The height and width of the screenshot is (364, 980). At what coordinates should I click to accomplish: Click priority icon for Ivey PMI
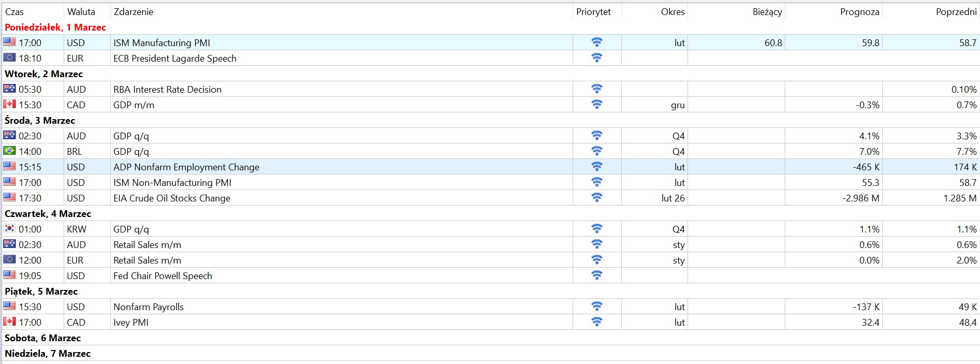[596, 322]
